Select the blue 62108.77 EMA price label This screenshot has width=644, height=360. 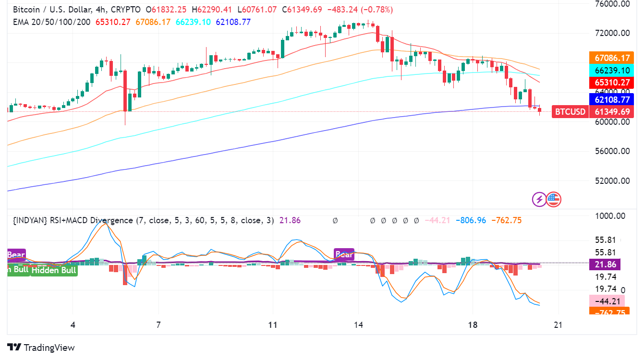[x=611, y=100]
